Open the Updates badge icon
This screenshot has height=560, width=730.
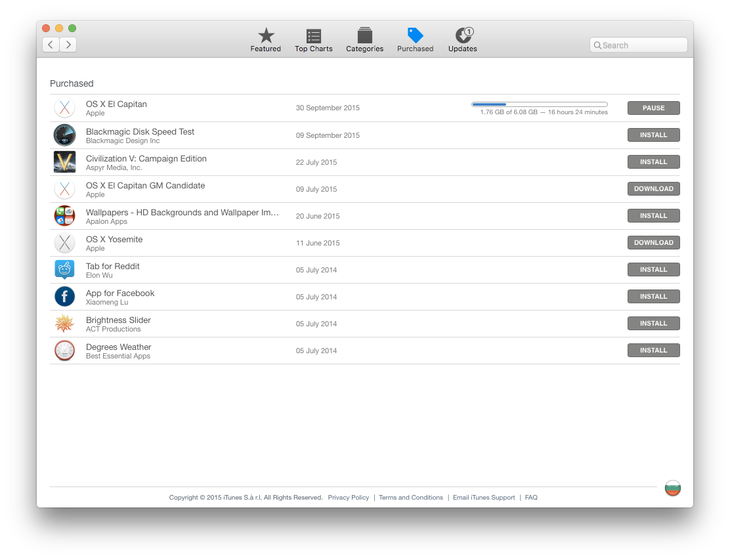click(x=463, y=35)
